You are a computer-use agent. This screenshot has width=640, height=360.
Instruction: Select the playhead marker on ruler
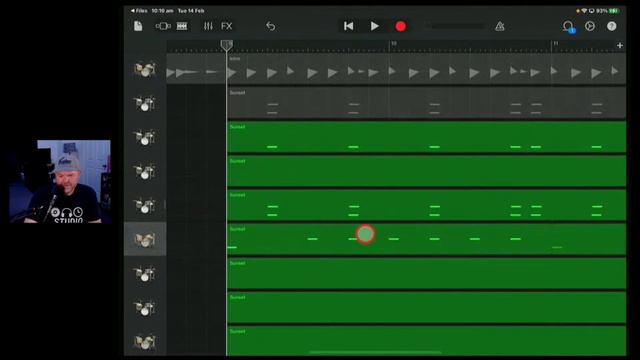coord(227,45)
